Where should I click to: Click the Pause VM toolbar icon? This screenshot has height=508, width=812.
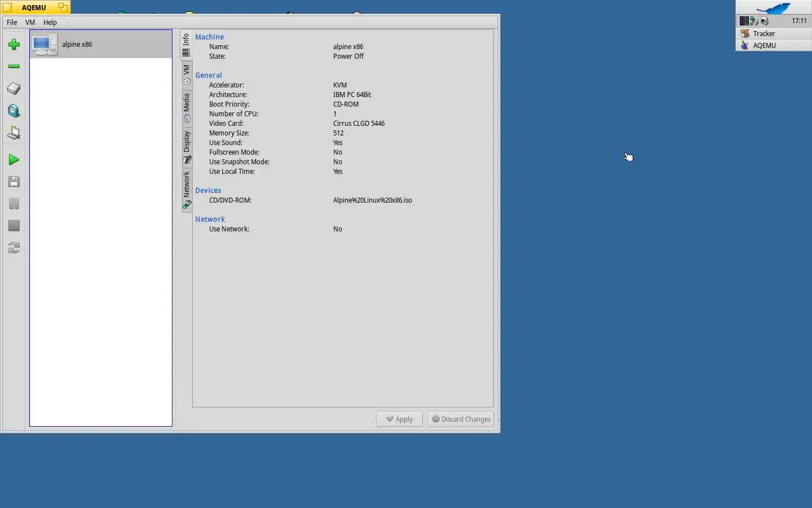[x=14, y=204]
